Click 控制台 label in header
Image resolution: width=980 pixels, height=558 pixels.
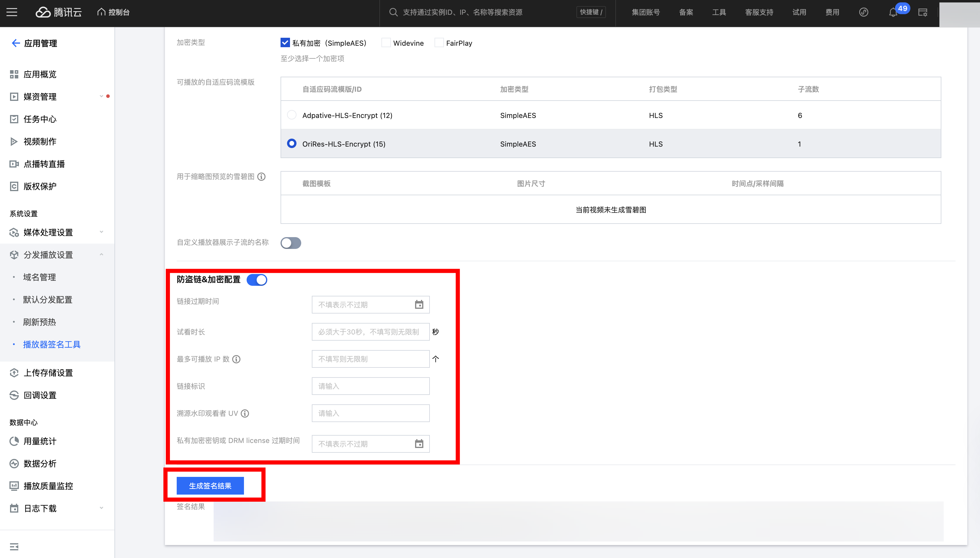point(119,12)
